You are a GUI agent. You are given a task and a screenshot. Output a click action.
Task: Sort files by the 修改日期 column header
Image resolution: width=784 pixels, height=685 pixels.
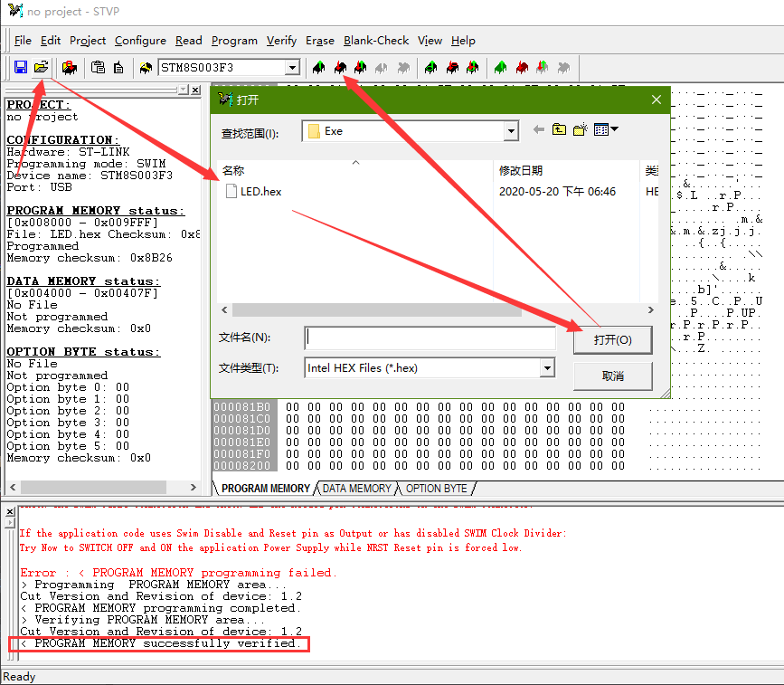[566, 171]
